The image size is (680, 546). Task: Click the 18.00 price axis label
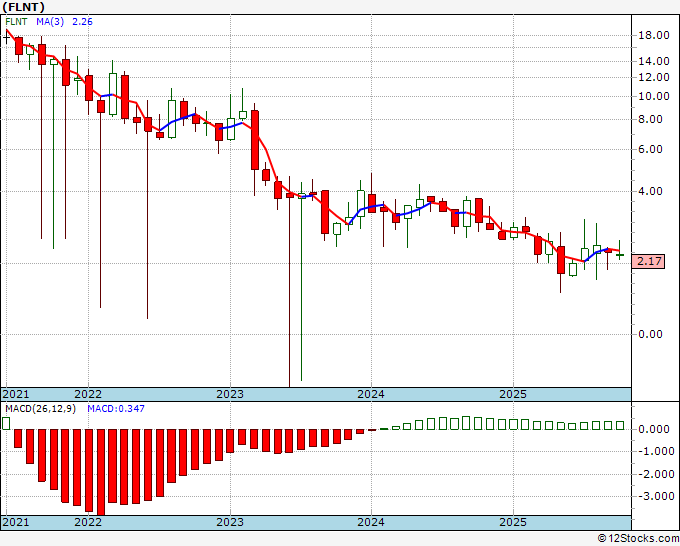point(654,36)
